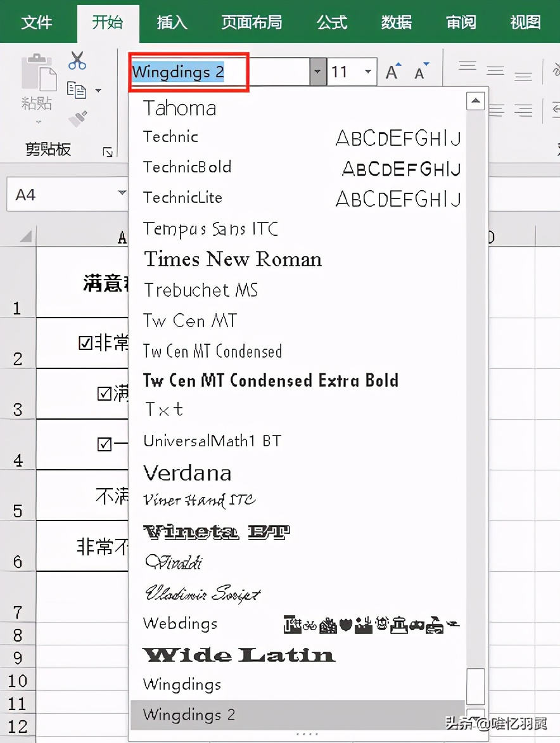Click the select-all corner triangle
This screenshot has height=743, width=560.
[x=25, y=236]
